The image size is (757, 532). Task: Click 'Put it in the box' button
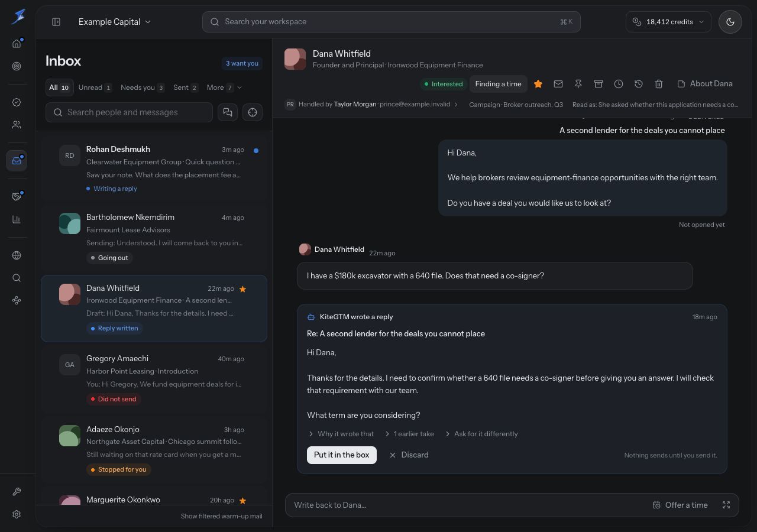341,455
